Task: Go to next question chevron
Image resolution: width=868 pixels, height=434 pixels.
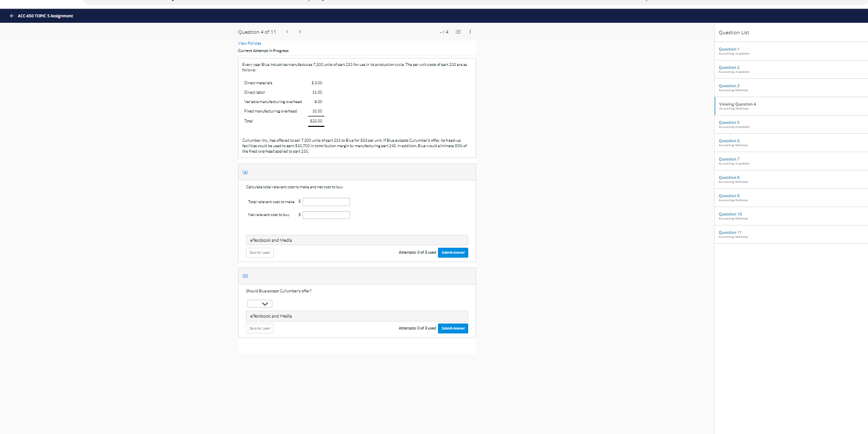Action: (x=300, y=32)
